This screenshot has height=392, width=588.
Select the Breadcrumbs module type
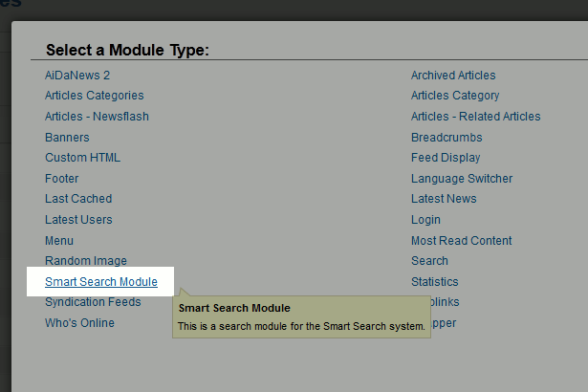coord(446,138)
